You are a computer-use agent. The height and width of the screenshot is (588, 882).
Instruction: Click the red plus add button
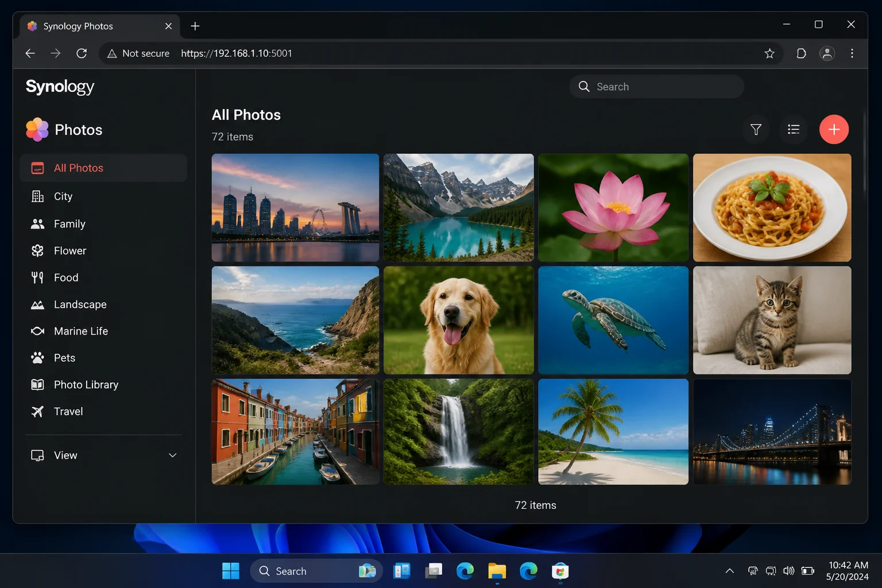(834, 129)
